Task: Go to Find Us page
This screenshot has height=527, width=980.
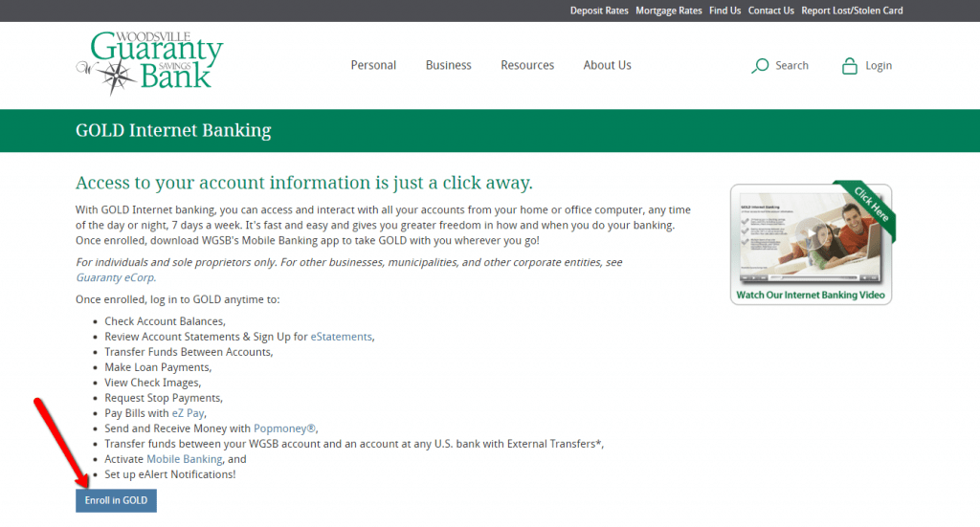Action: [724, 11]
